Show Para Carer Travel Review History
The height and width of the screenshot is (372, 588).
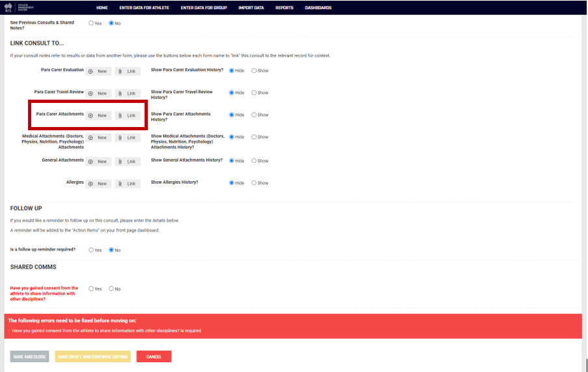254,93
